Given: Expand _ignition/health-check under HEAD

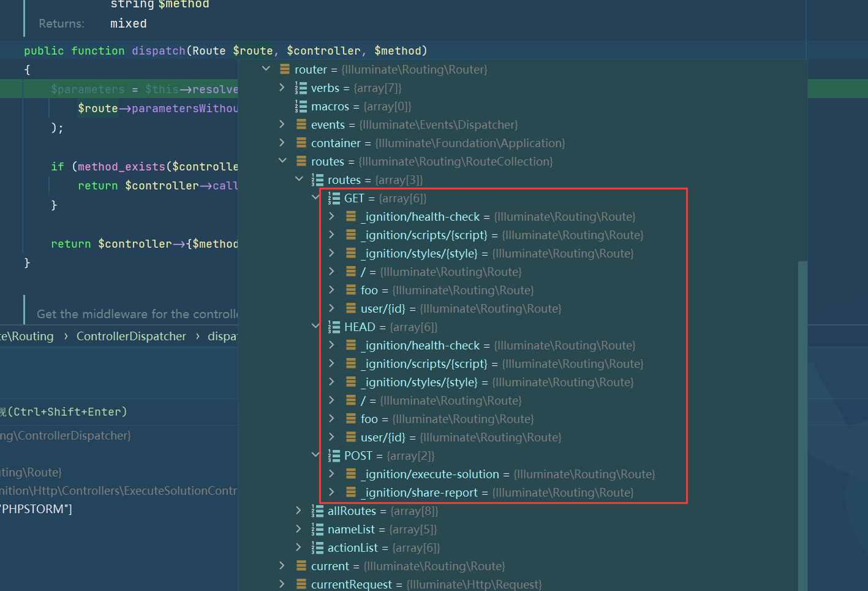Looking at the screenshot, I should pos(331,345).
